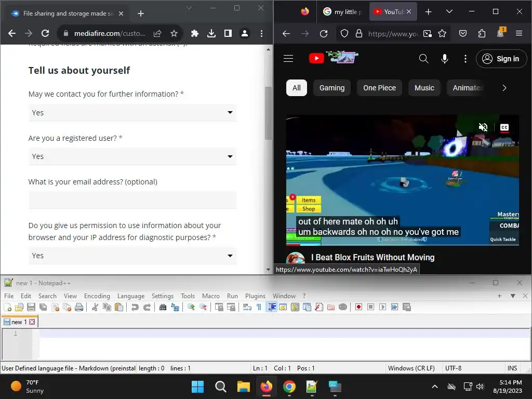
Task: Open the Replace icon in Notepad++ toolbar
Action: coord(175,308)
